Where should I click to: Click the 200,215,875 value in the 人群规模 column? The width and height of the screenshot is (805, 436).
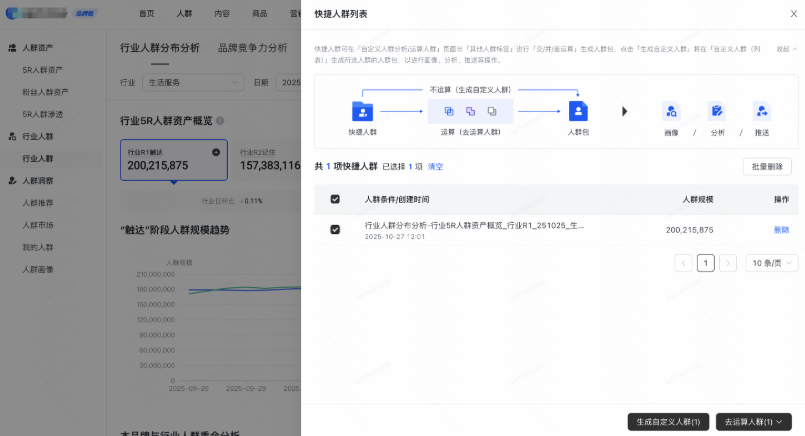[x=689, y=230]
